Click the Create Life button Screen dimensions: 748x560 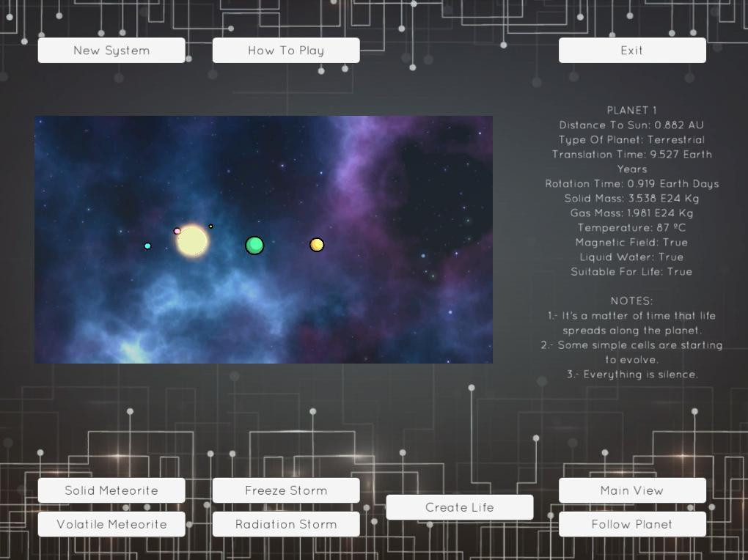tap(459, 507)
